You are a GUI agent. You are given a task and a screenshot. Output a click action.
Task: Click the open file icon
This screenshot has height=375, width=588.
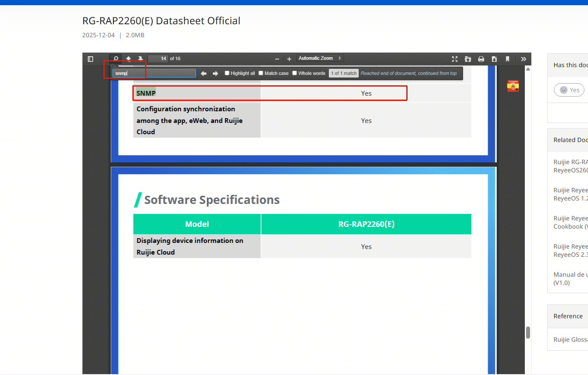pyautogui.click(x=468, y=59)
